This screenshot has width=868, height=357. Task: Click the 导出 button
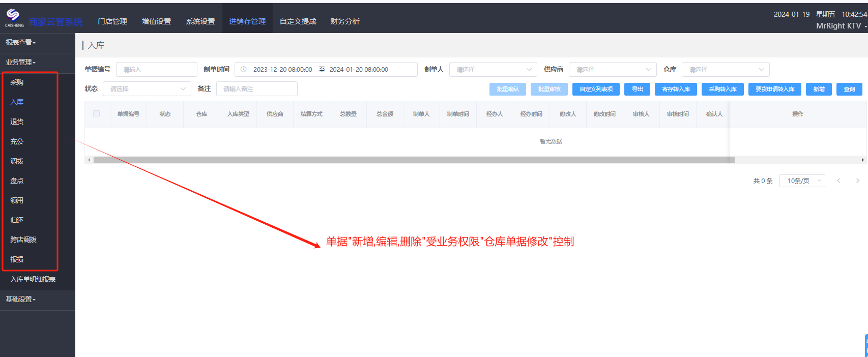coord(638,89)
